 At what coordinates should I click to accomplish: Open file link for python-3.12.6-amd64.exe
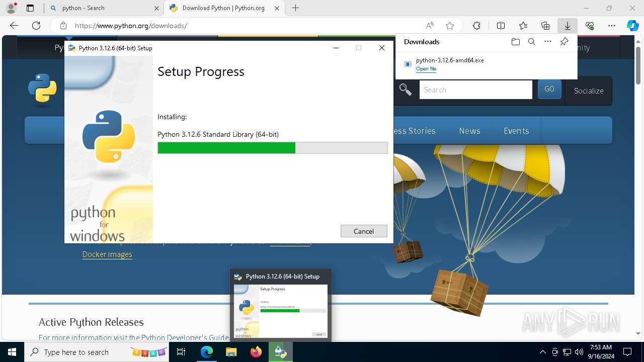point(426,69)
